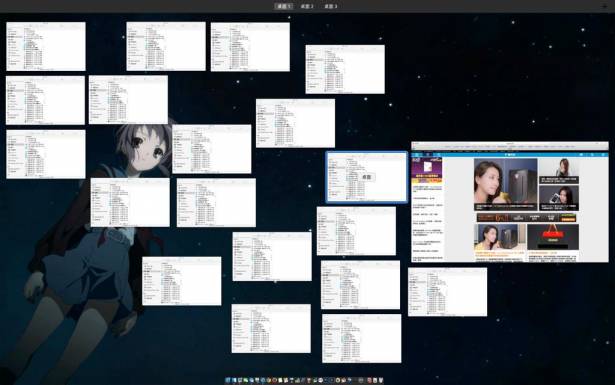The height and width of the screenshot is (385, 615).
Task: Open article of woman holding a phone
Action: [x=559, y=198]
